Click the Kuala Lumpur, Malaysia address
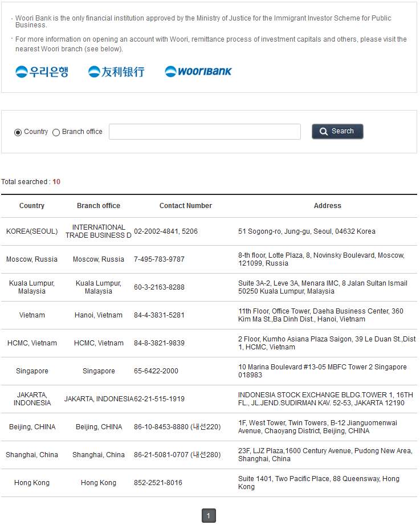 (x=323, y=287)
